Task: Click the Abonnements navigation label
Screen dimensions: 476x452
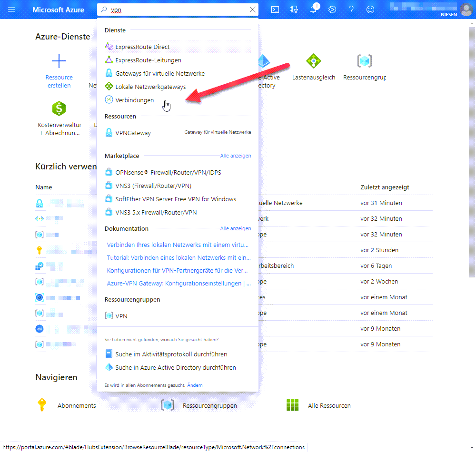Action: [x=77, y=405]
